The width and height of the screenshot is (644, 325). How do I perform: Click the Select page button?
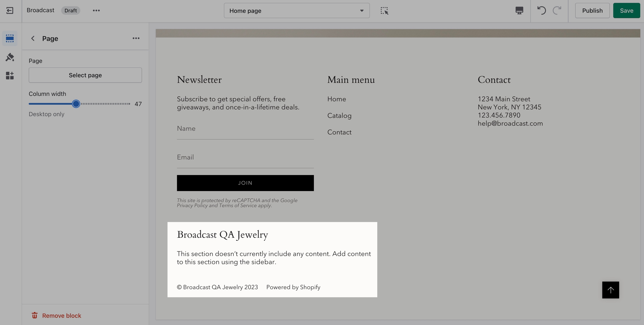point(85,75)
